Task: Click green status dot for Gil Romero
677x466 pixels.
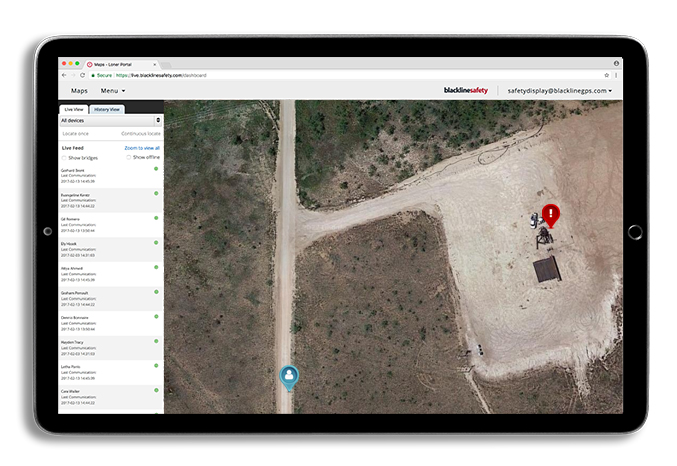Action: pos(156,217)
